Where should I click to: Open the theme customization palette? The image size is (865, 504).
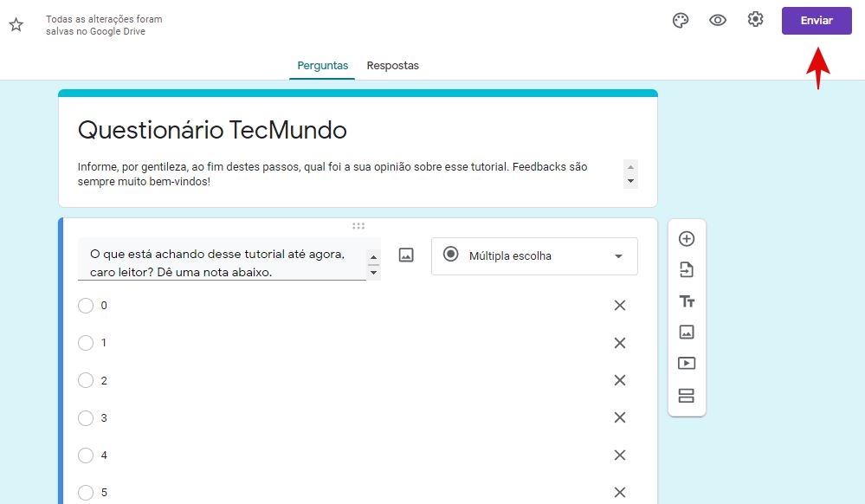[681, 21]
